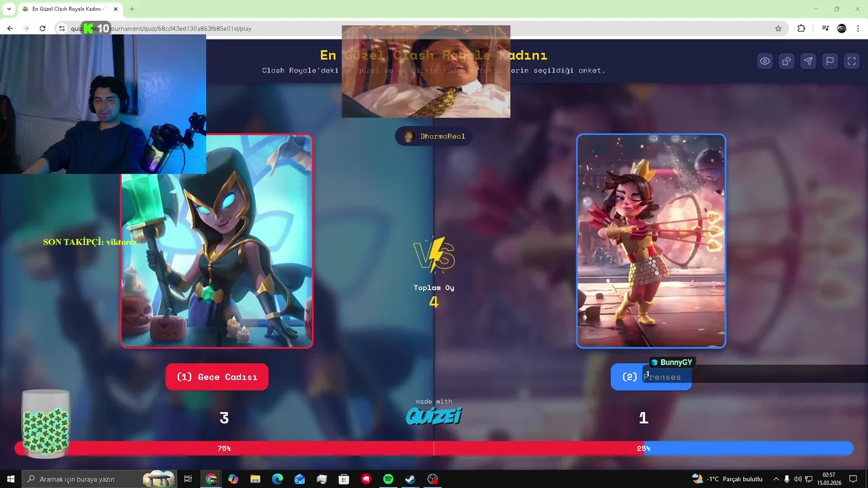Open the notification center icon

tap(853, 479)
